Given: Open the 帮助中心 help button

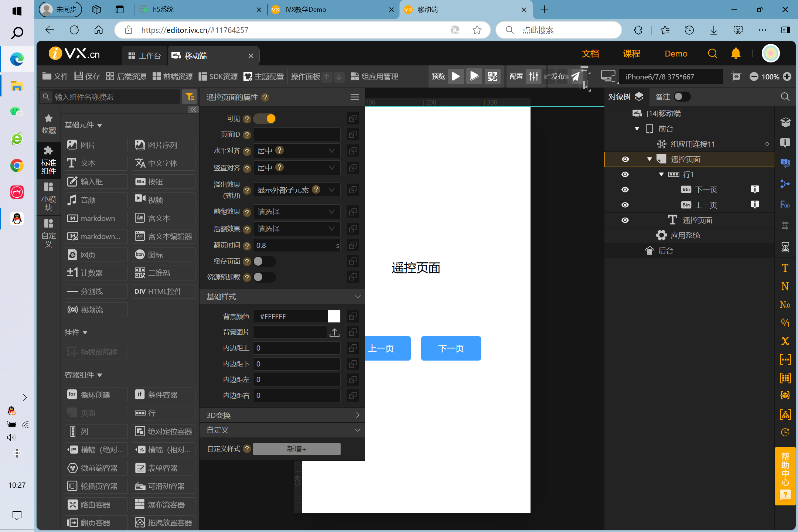Looking at the screenshot, I should pyautogui.click(x=785, y=476).
